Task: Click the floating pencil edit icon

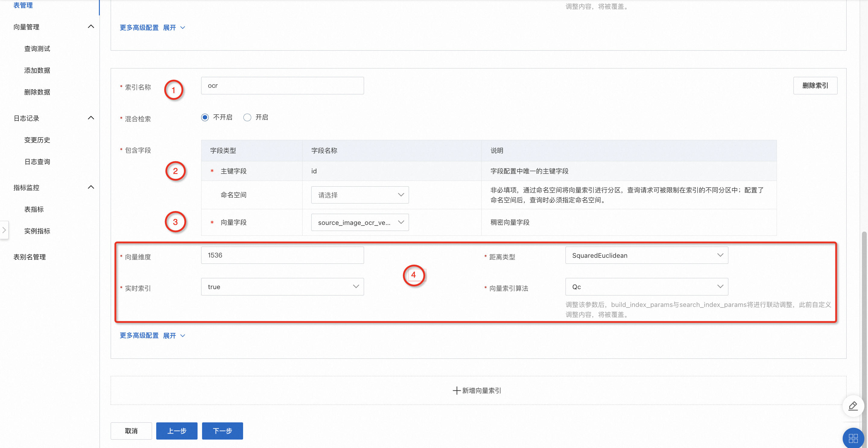Action: click(x=853, y=406)
